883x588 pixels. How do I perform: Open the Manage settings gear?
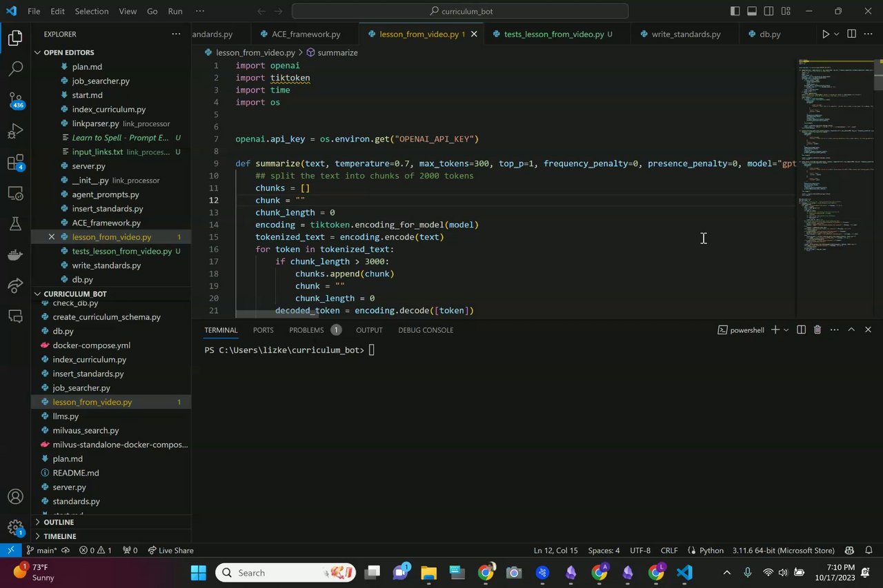15,528
